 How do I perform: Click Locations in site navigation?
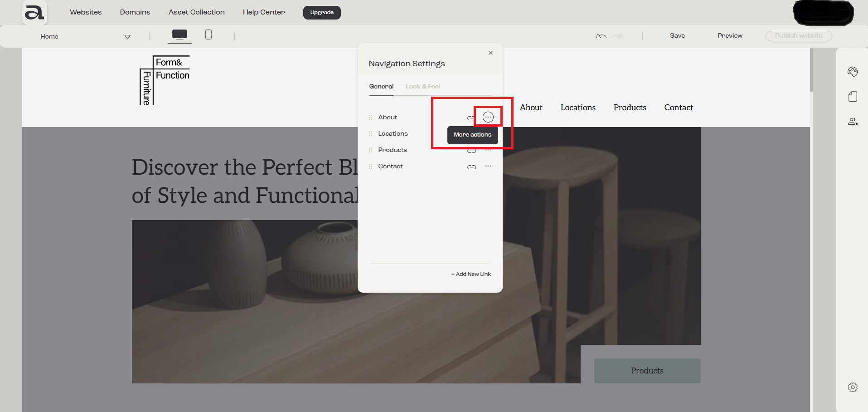[x=578, y=108]
